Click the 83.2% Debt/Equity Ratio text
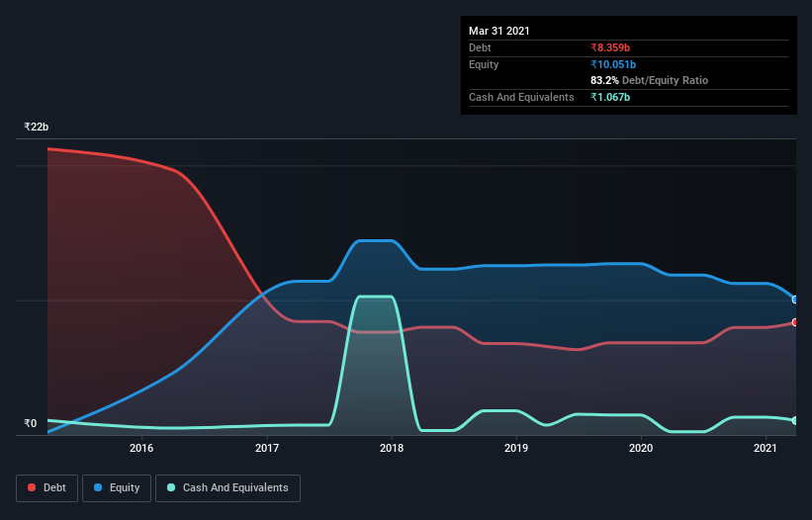Image resolution: width=812 pixels, height=520 pixels. click(650, 80)
